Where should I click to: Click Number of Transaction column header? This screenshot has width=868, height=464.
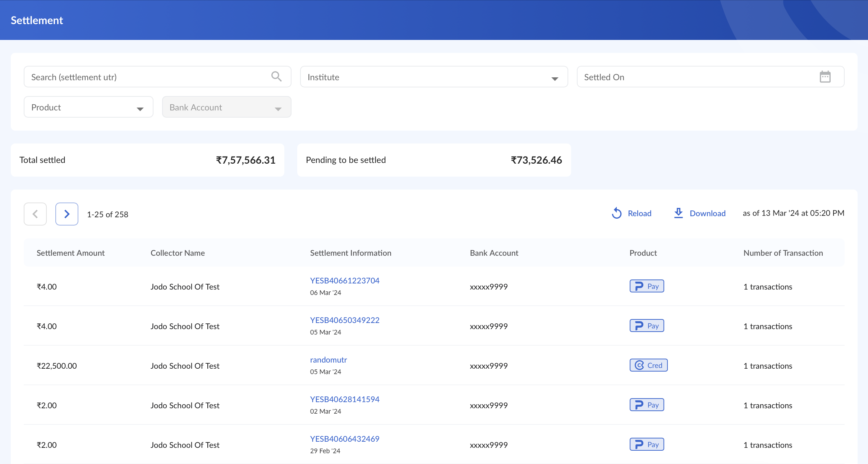coord(783,253)
